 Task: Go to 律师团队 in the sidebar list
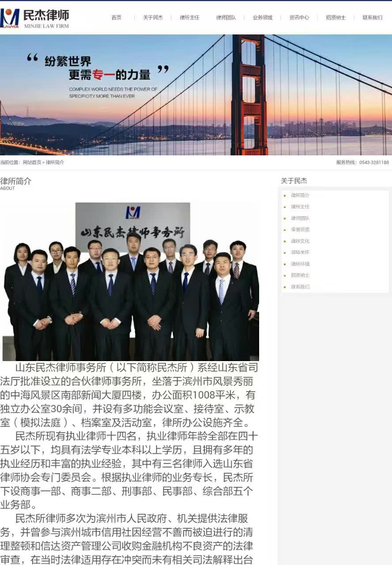tap(300, 218)
